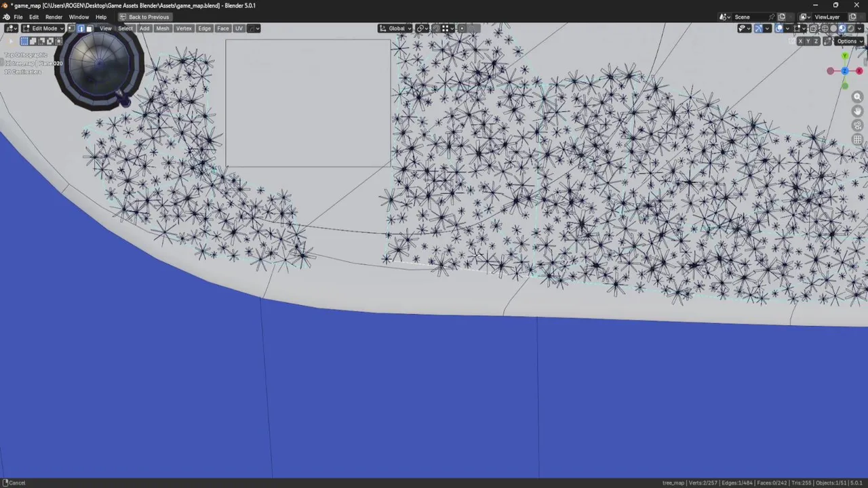Click the negative X axis gizmo dot

[830, 71]
